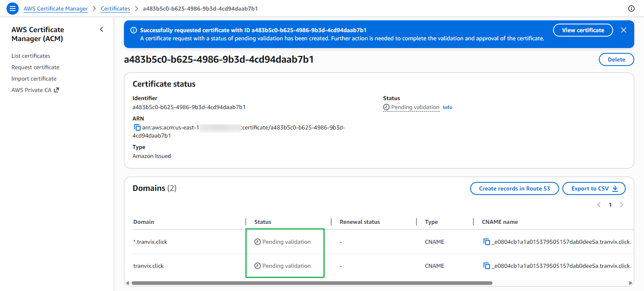The width and height of the screenshot is (644, 291).
Task: Open AWS Private CA external link
Action: click(x=35, y=90)
